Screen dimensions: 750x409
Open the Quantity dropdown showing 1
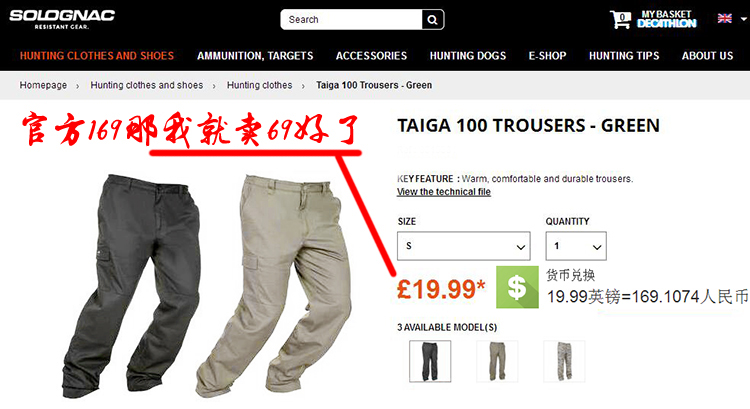click(x=576, y=246)
